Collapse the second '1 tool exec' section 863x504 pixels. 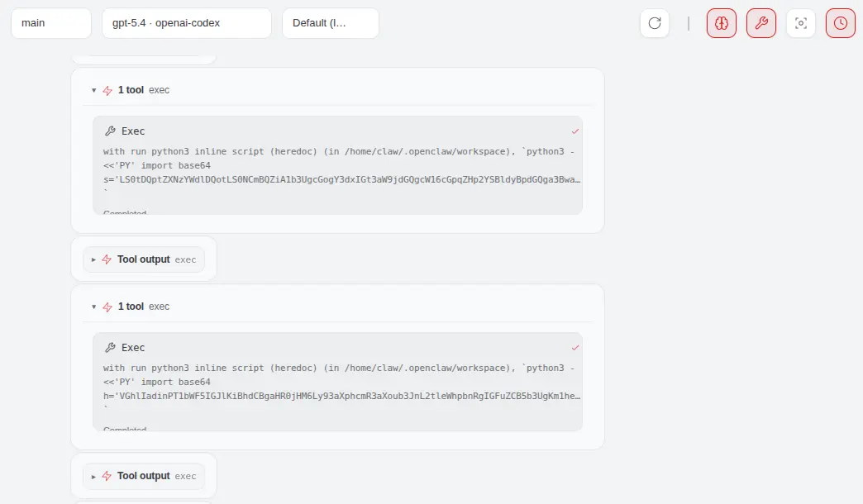94,307
